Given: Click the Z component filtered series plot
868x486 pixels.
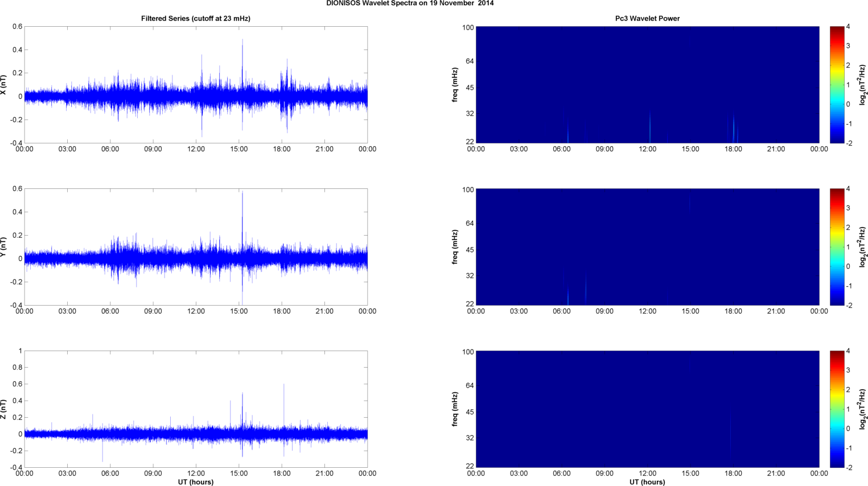Looking at the screenshot, I should click(196, 409).
